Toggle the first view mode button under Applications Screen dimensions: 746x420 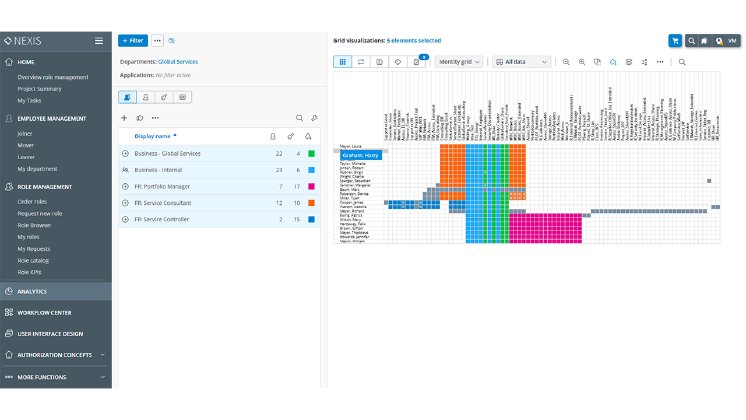127,97
